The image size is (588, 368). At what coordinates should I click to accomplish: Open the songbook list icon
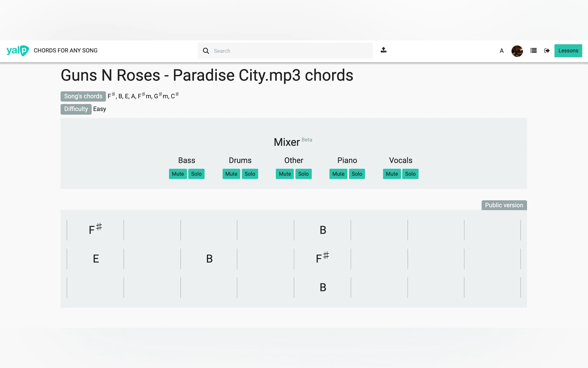point(533,51)
